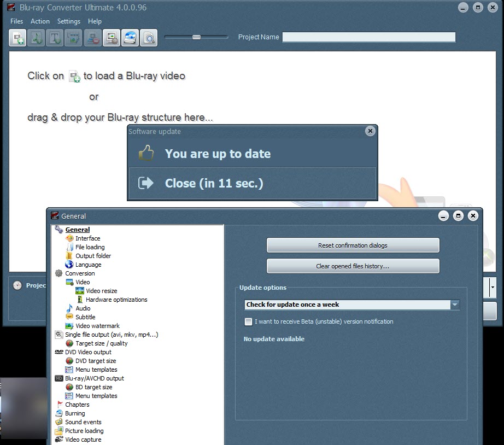Screen dimensions: 504x445
Task: Select Single file output tree item
Action: pos(112,335)
